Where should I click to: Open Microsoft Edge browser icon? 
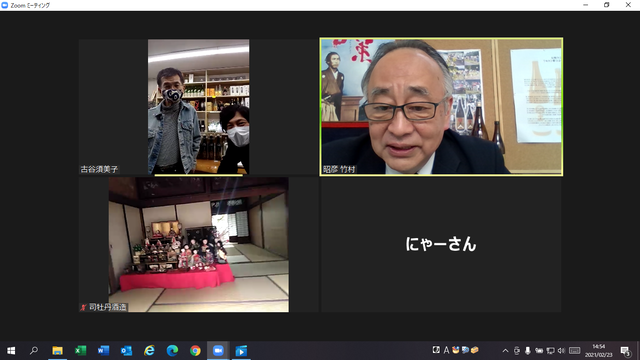point(172,351)
